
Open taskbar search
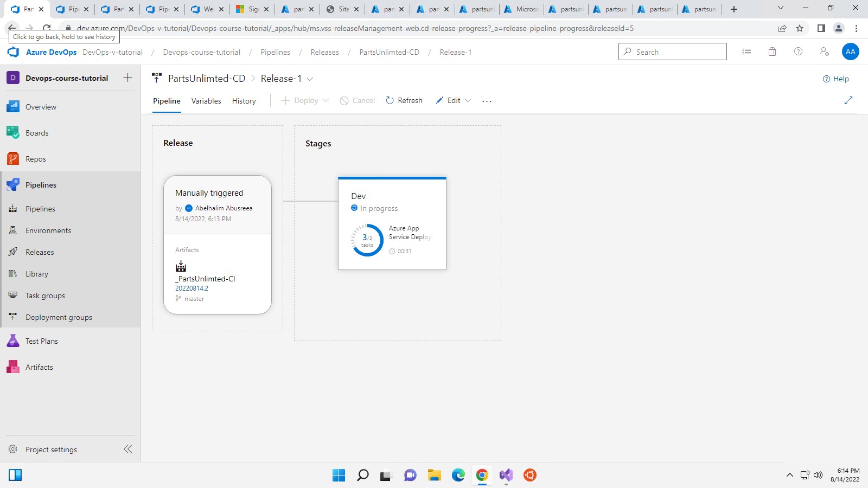click(x=362, y=475)
